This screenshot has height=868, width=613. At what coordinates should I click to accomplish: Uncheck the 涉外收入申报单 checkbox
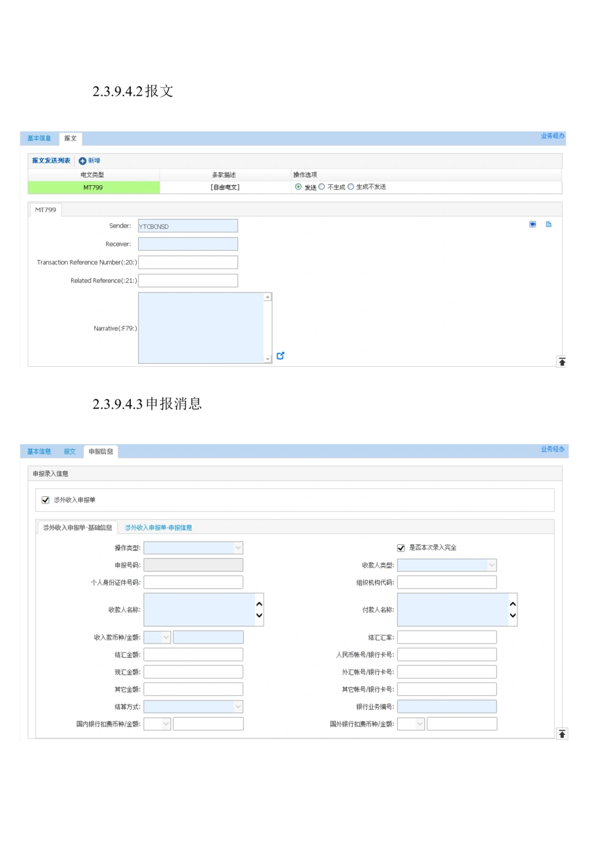point(45,500)
